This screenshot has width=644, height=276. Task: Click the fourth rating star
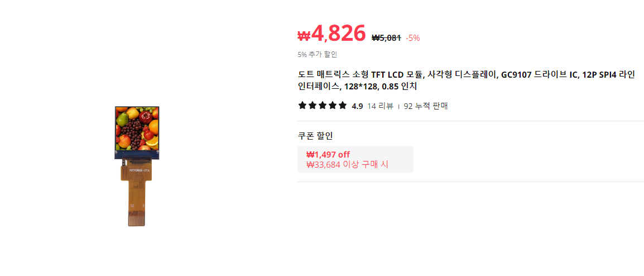pyautogui.click(x=333, y=106)
